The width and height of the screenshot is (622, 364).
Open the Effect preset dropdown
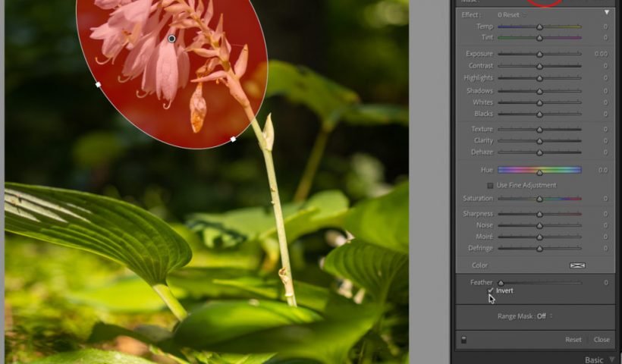pos(511,15)
